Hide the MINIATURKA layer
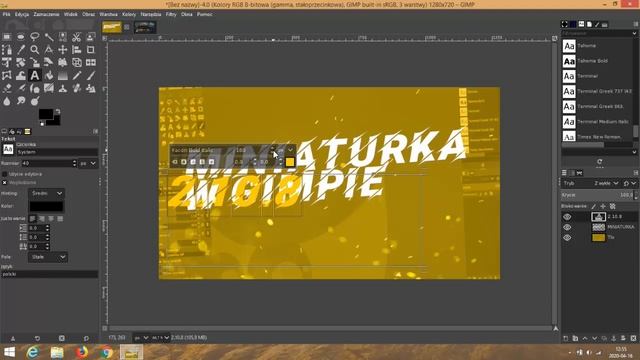This screenshot has width=640, height=360. coord(567,227)
